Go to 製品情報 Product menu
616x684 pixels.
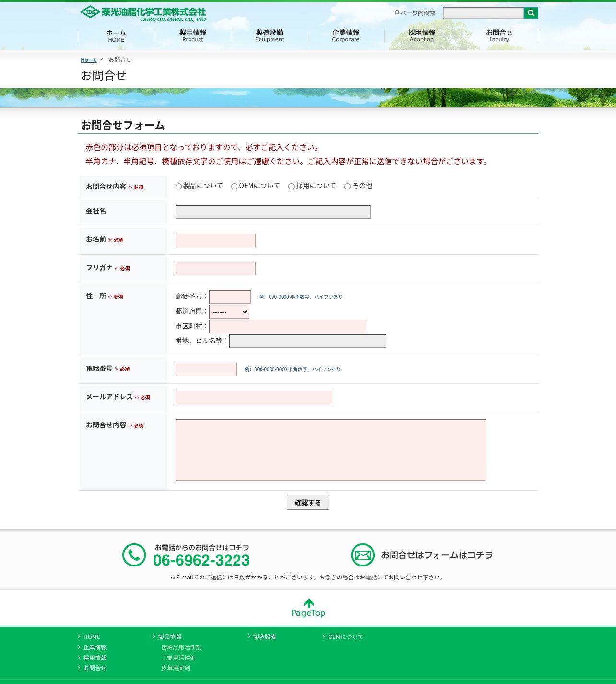tap(193, 36)
